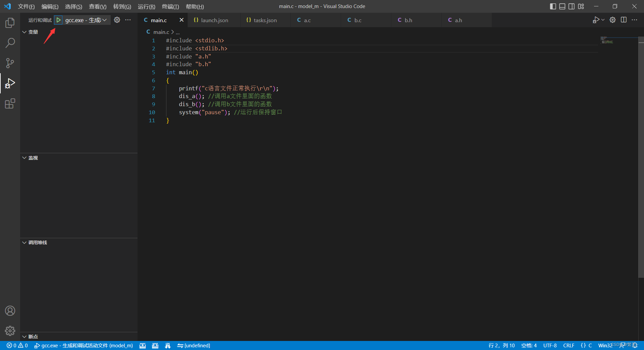This screenshot has height=350, width=644.
Task: Open launch.json via debug gear icon
Action: pyautogui.click(x=117, y=20)
